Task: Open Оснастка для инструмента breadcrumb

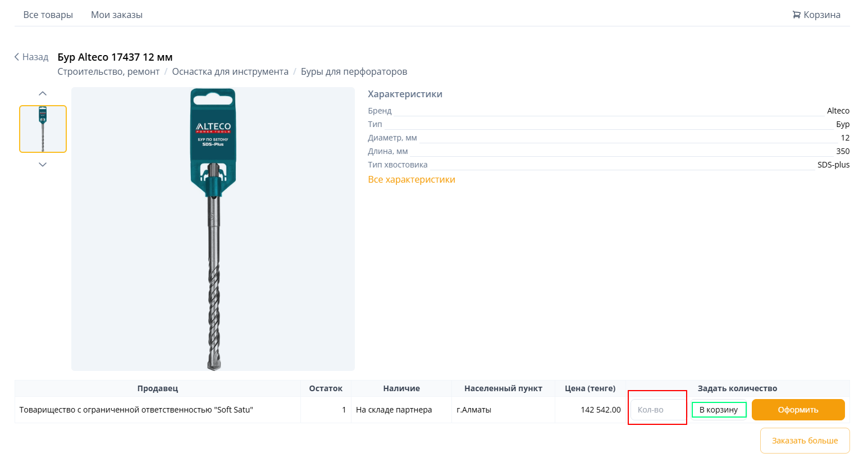Action: pyautogui.click(x=230, y=71)
